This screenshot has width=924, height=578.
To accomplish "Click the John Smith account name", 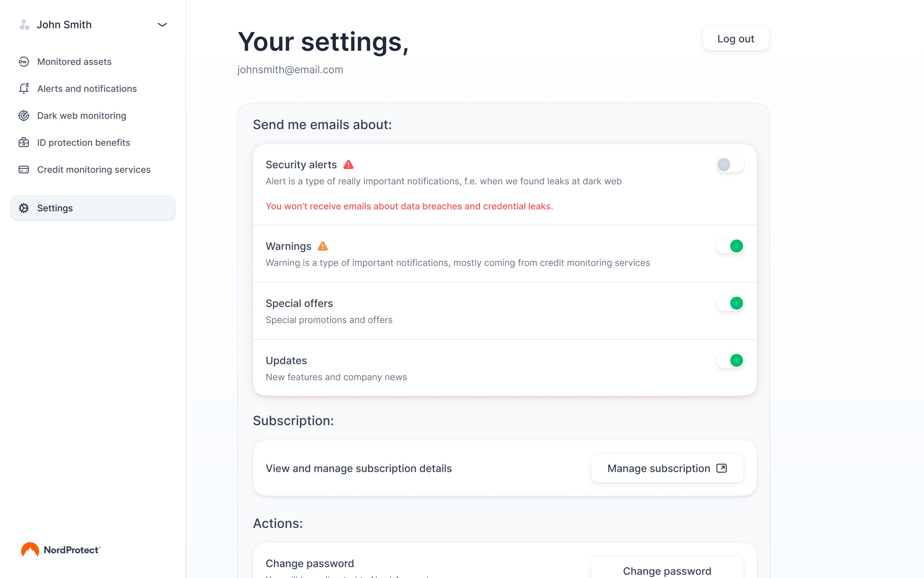I will click(64, 25).
